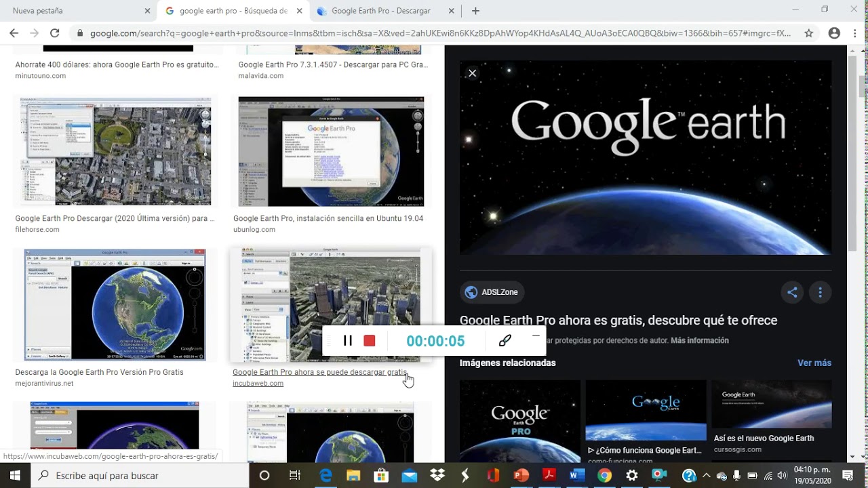Open the incubaweb.com 3D city thumbnail
Viewport: 868px width, 488px height.
(332, 304)
